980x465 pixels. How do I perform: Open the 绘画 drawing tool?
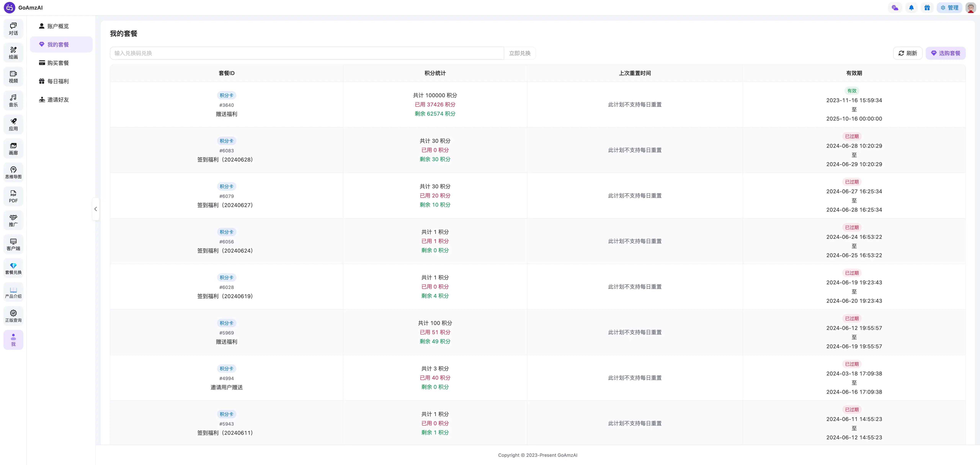pos(13,53)
